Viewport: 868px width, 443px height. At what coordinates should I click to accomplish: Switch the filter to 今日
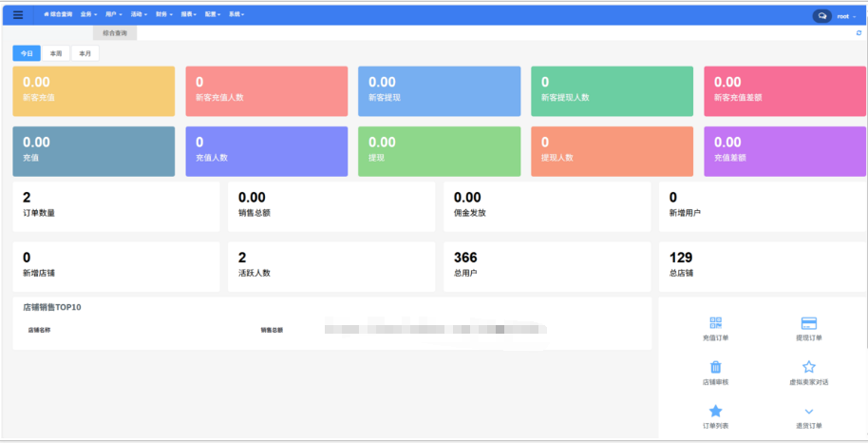coord(27,53)
